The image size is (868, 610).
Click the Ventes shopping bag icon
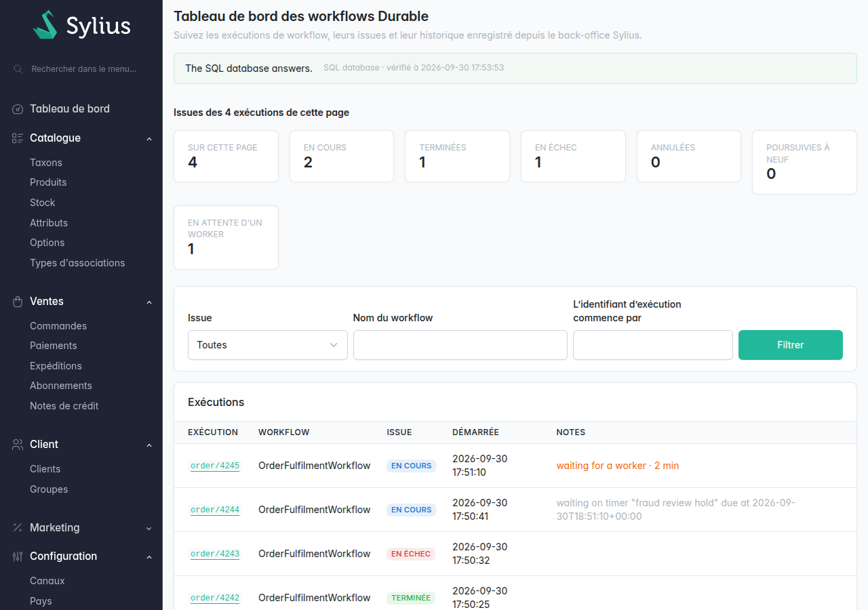pyautogui.click(x=18, y=302)
